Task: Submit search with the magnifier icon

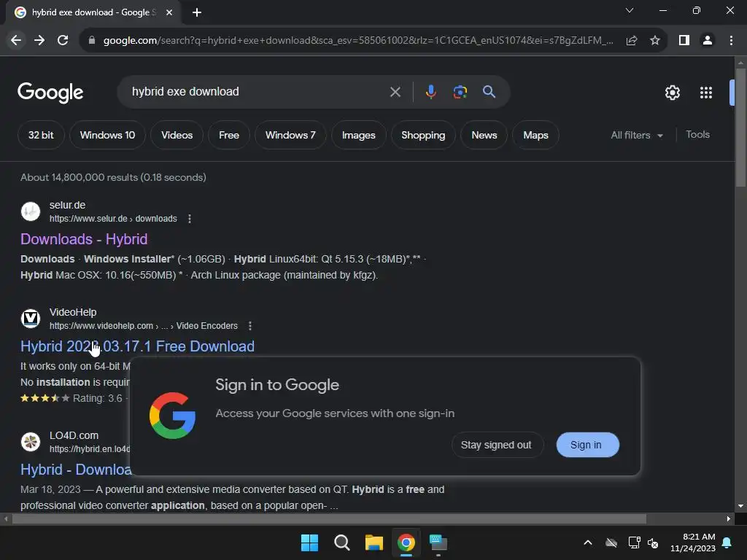Action: click(489, 92)
